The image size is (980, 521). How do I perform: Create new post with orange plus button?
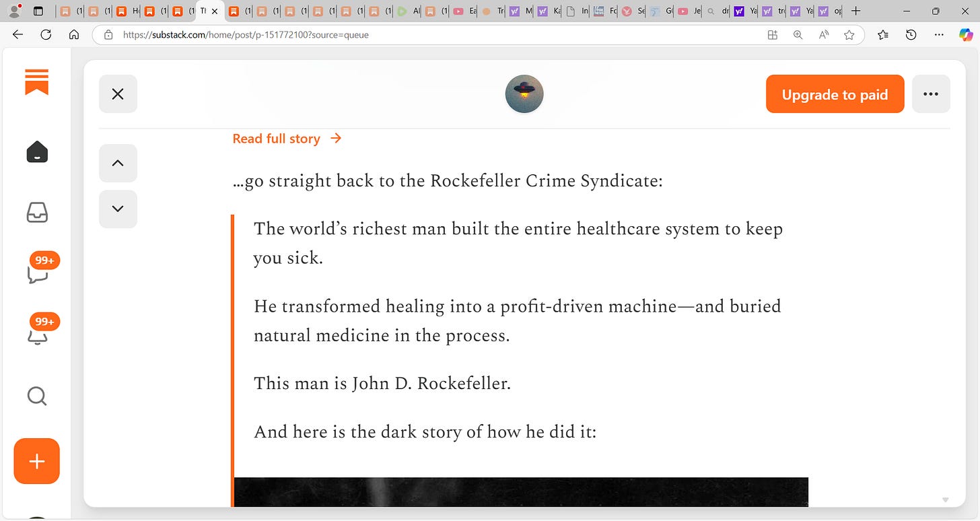pos(37,461)
